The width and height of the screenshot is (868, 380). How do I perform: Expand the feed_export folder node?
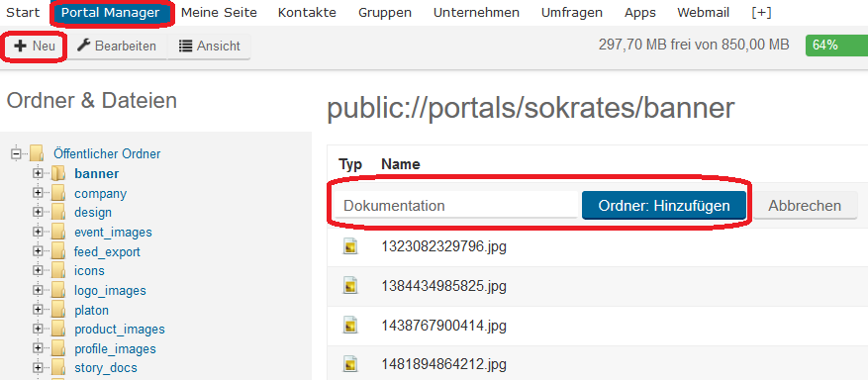point(38,251)
